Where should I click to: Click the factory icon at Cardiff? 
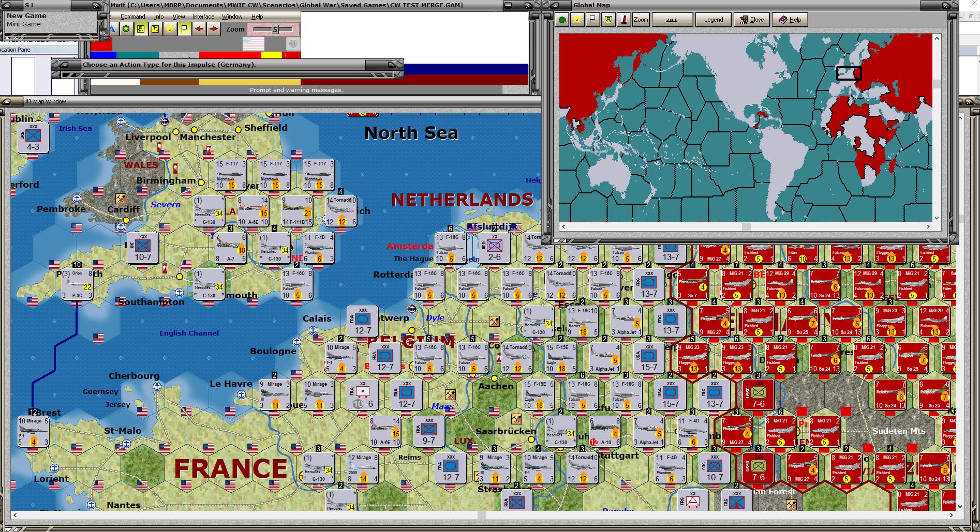point(120,199)
